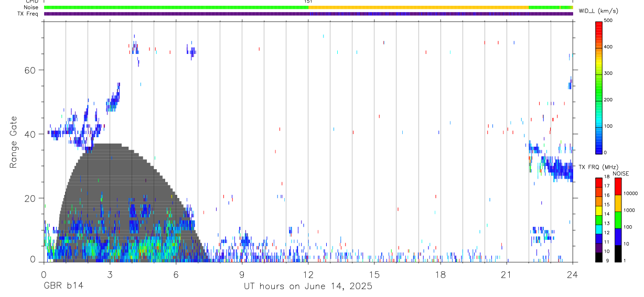The width and height of the screenshot is (644, 297).
Task: Click the '6' tick on the UT hours axis
Action: (x=176, y=274)
